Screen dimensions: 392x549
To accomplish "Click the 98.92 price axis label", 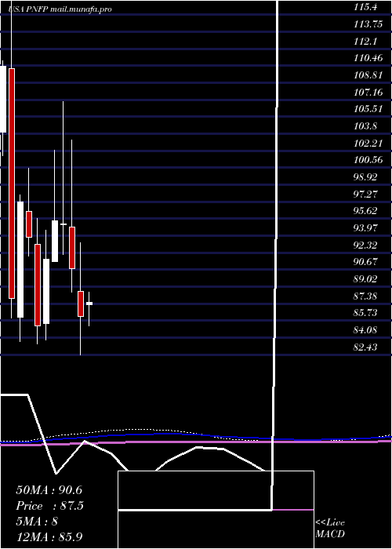I will 365,177.
